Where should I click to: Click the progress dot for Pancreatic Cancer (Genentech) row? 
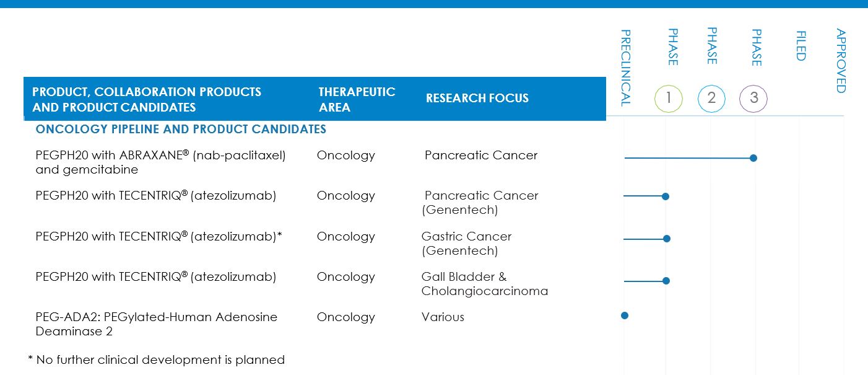[666, 196]
